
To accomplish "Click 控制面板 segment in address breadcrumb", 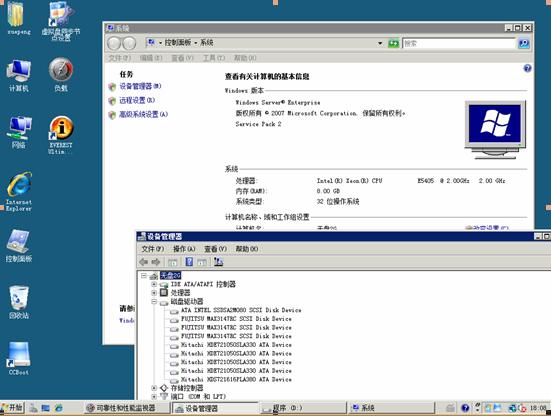I will (x=178, y=43).
